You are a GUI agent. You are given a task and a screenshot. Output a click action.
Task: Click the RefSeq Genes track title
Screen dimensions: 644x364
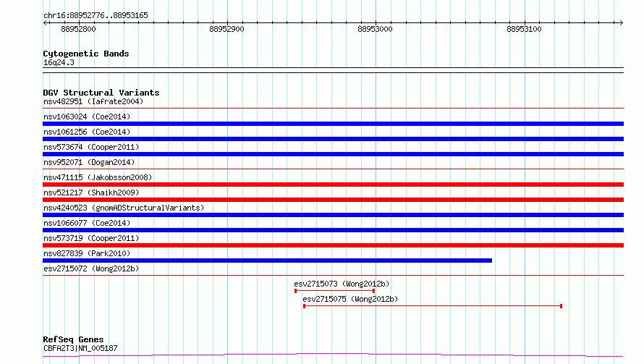click(73, 340)
